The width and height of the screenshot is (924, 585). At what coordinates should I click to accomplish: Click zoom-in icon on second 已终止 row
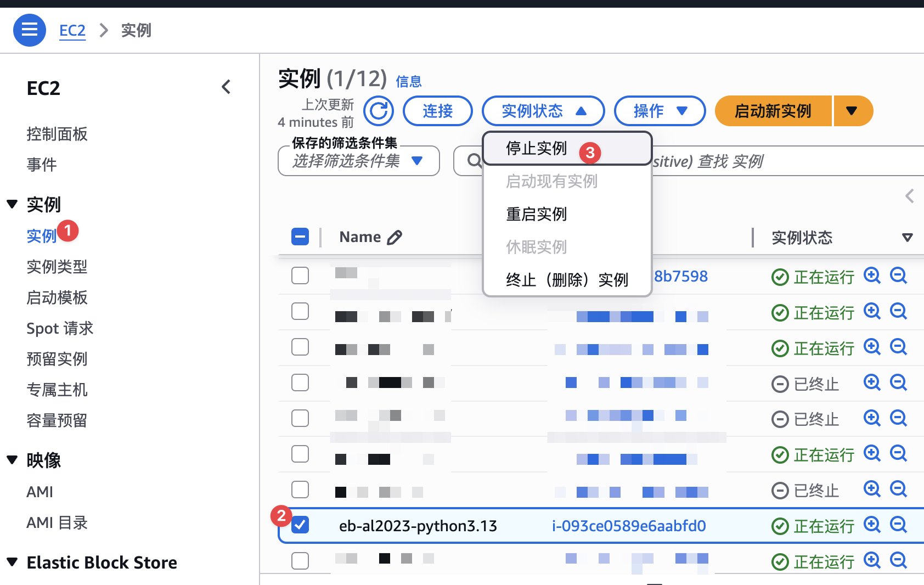(x=872, y=418)
